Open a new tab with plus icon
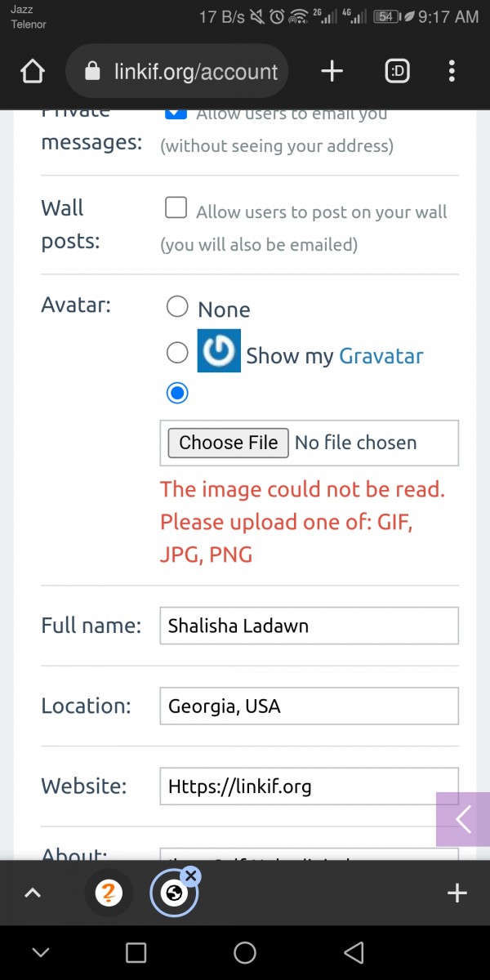The width and height of the screenshot is (490, 980). click(332, 72)
